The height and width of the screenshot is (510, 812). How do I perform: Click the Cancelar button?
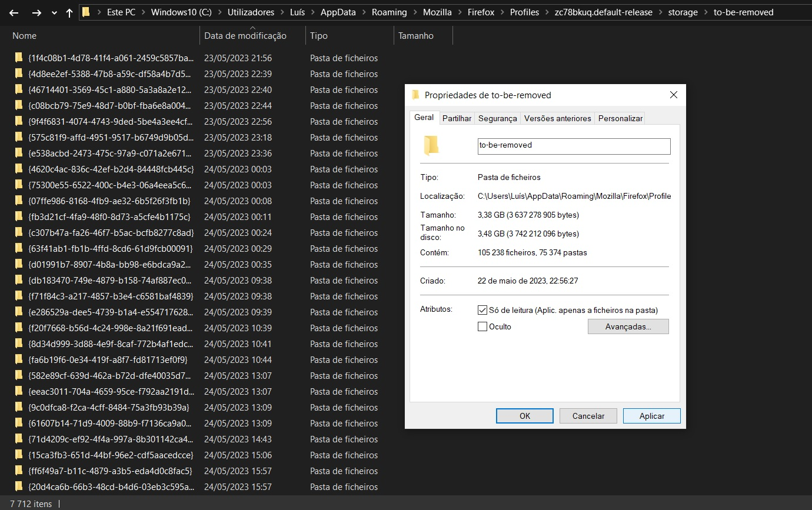588,416
